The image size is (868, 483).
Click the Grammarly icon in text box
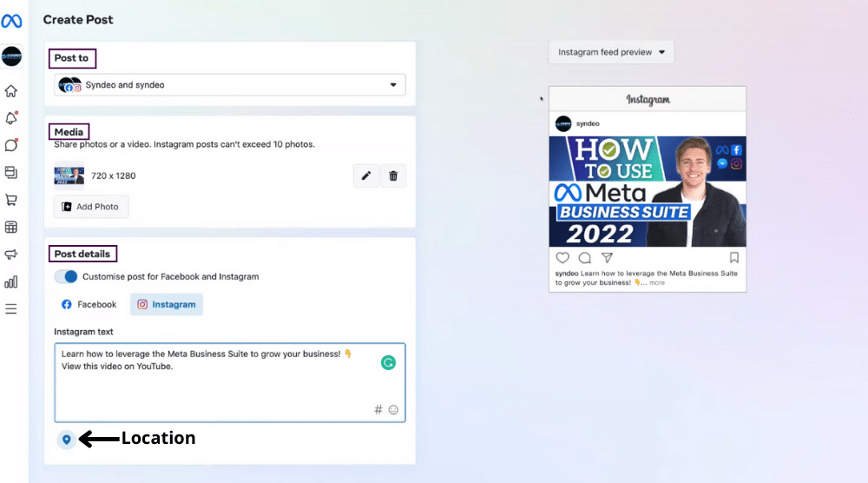click(x=388, y=363)
